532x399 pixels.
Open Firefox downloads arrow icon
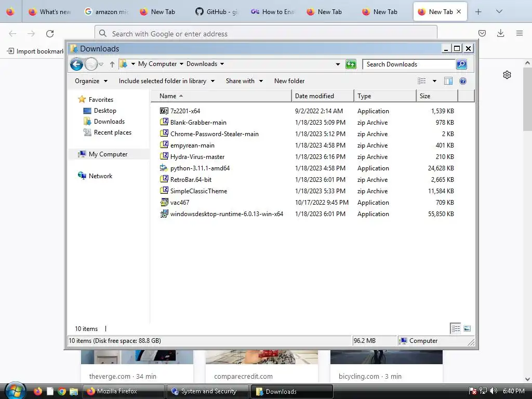tap(500, 33)
